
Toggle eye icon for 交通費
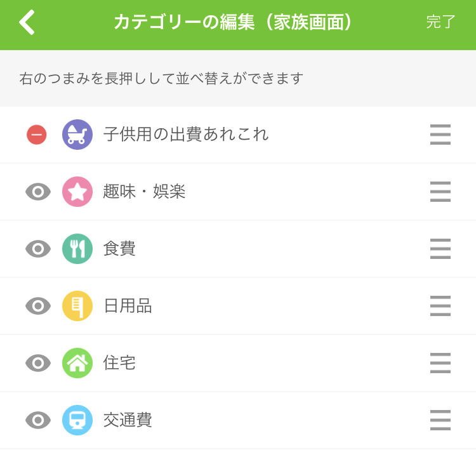pos(38,420)
